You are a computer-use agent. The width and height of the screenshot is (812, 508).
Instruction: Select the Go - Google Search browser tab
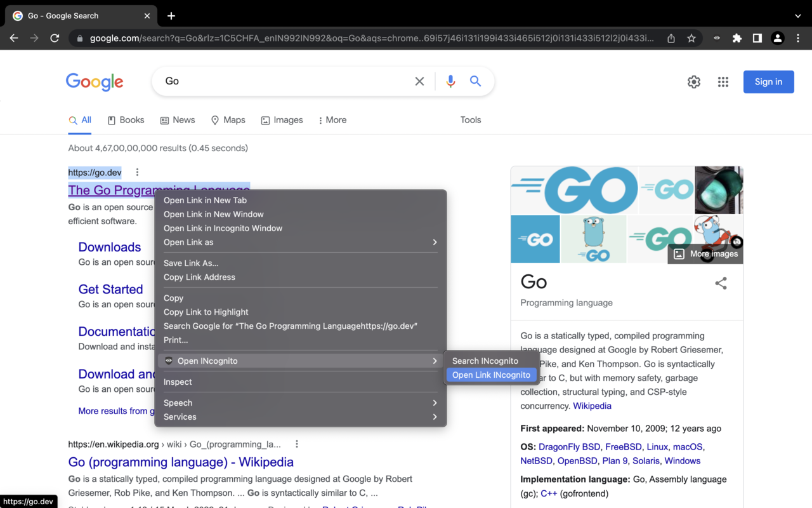pos(82,16)
